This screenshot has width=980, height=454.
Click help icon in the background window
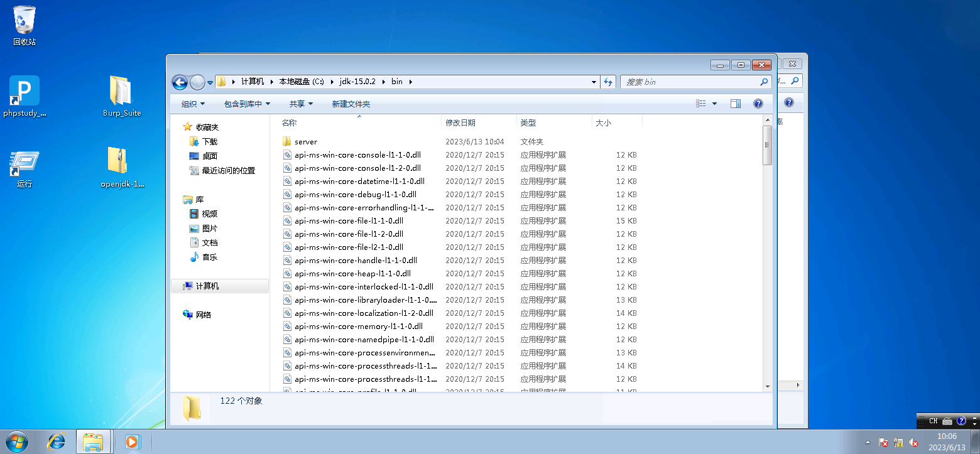coord(789,103)
